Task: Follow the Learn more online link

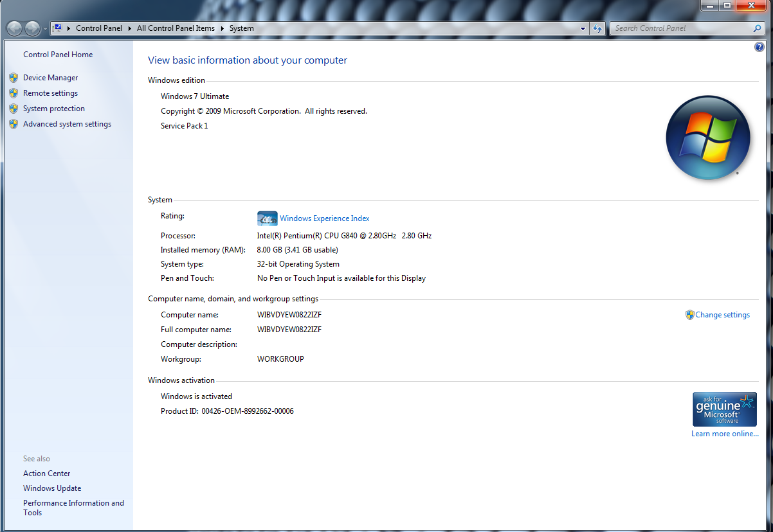Action: click(x=725, y=434)
